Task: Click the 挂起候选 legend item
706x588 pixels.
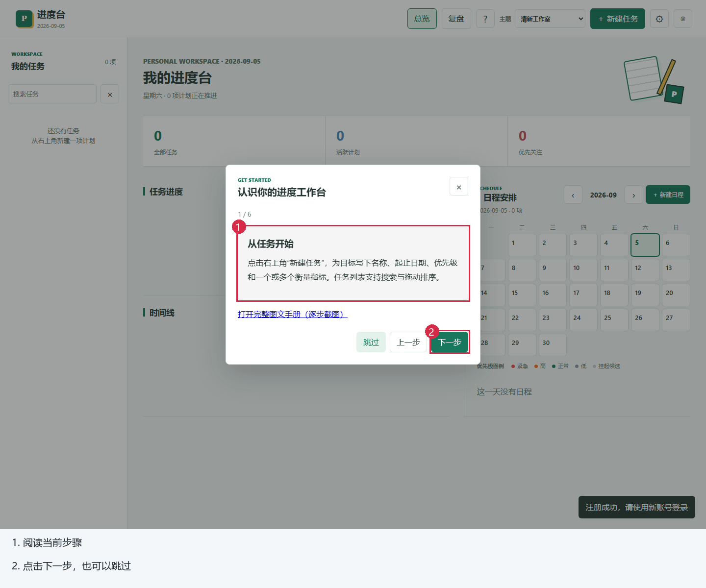Action: click(x=606, y=366)
